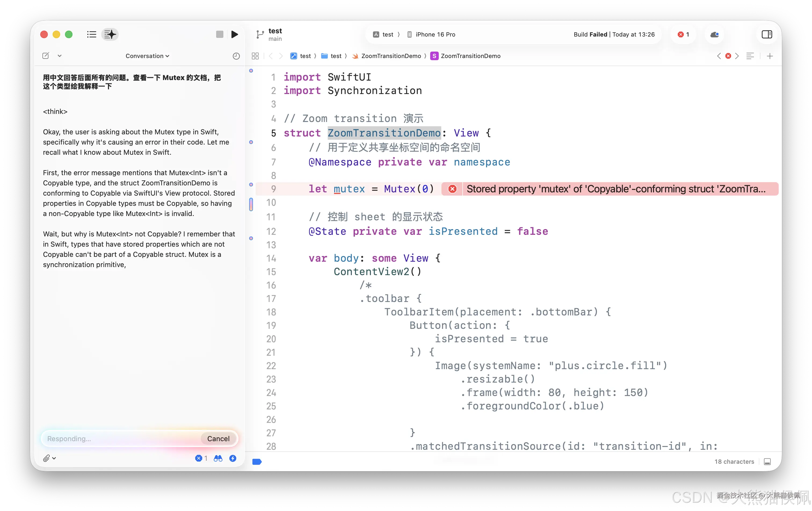The image size is (812, 511).
Task: Expand the Conversation dropdown
Action: coord(147,56)
